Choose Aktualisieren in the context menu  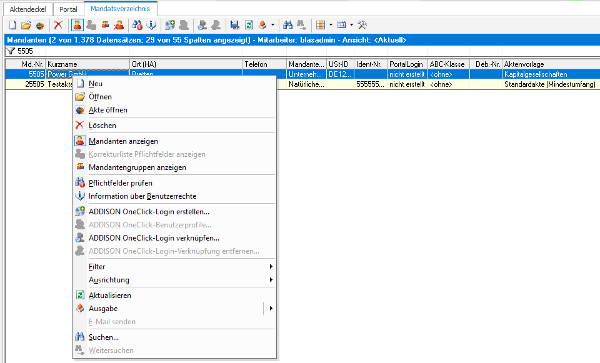tap(174, 295)
